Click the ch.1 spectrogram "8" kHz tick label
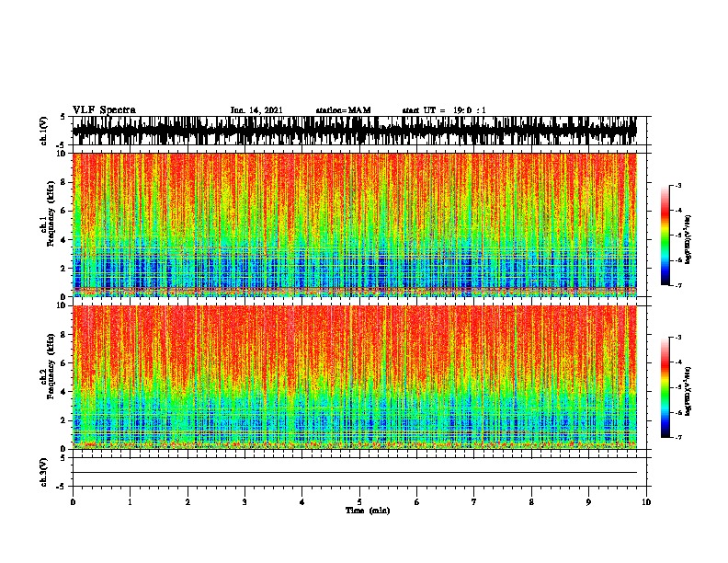 [63, 182]
